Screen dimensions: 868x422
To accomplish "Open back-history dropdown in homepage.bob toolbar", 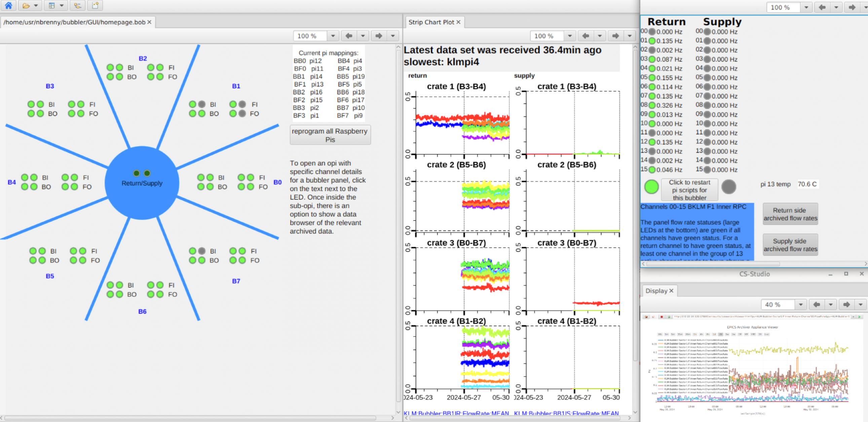I will [x=363, y=36].
